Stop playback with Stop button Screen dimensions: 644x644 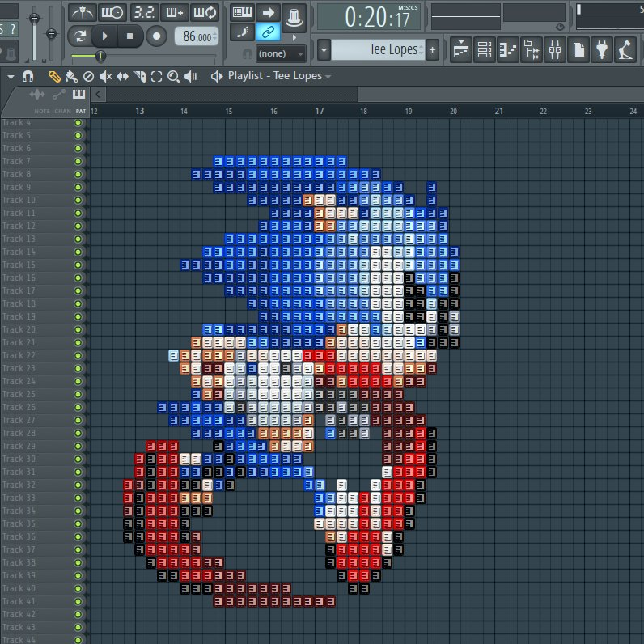tap(129, 36)
